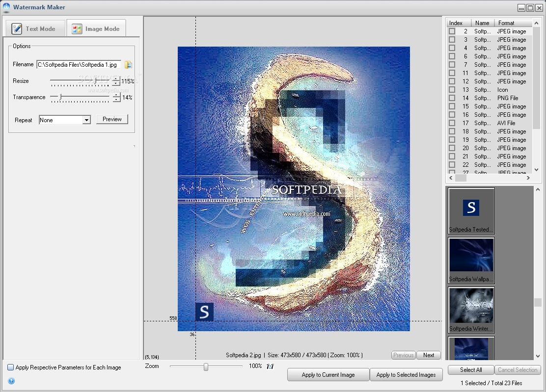Click the Cancel Selection button
This screenshot has width=546, height=392.
click(x=518, y=370)
